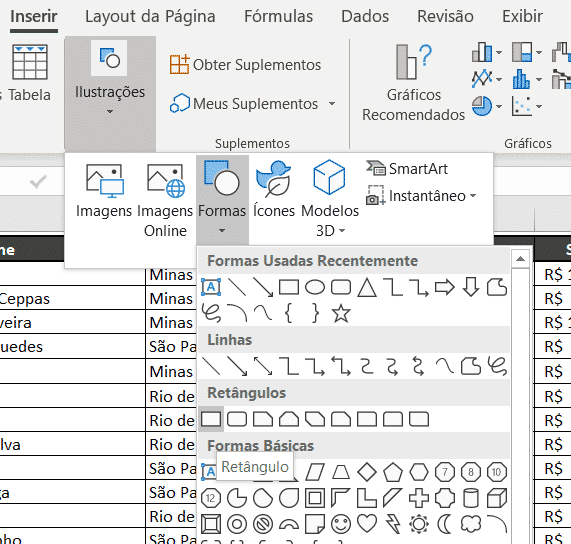
Task: Open Meus Suplementos dropdown arrow
Action: point(332,104)
